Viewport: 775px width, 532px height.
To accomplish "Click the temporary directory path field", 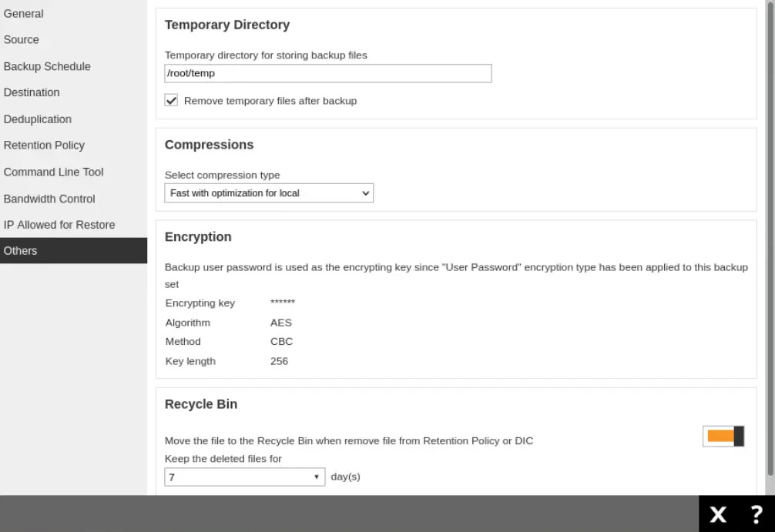I will (x=327, y=73).
